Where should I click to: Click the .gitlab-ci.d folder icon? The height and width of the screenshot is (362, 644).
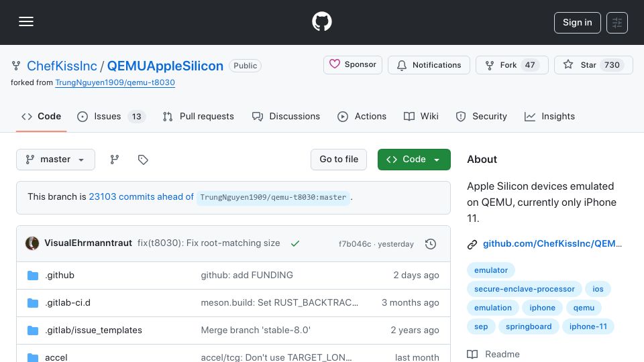[33, 303]
